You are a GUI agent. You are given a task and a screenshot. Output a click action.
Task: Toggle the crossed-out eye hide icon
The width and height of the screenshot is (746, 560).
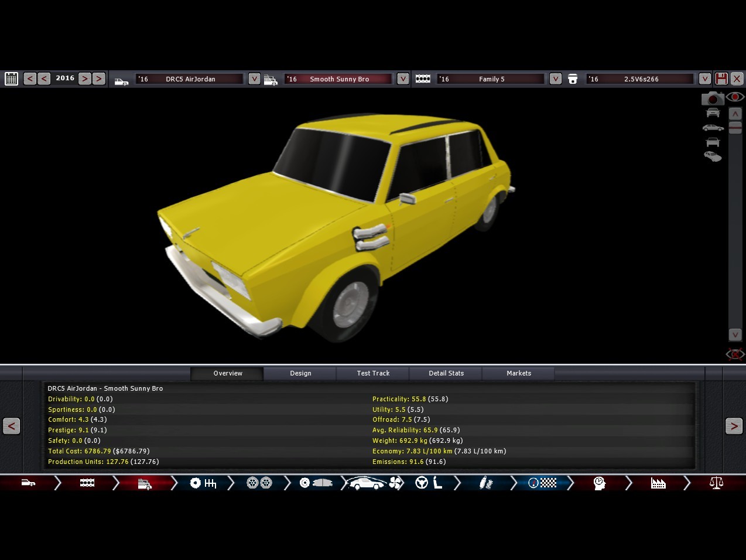[x=735, y=354]
